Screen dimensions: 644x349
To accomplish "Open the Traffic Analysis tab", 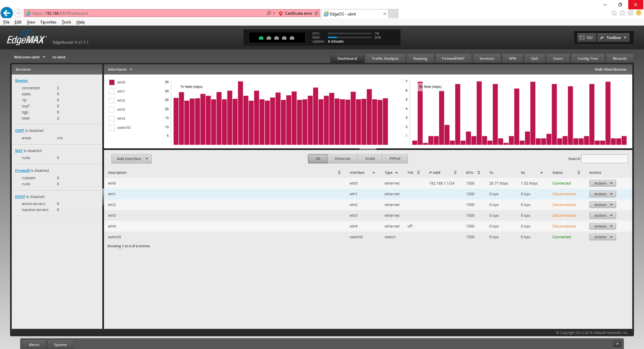I will click(385, 58).
